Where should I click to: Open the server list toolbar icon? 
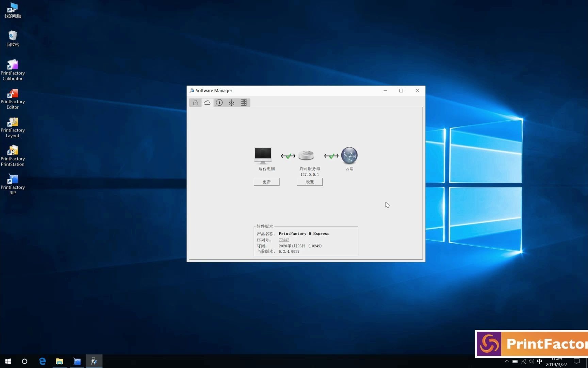[244, 103]
